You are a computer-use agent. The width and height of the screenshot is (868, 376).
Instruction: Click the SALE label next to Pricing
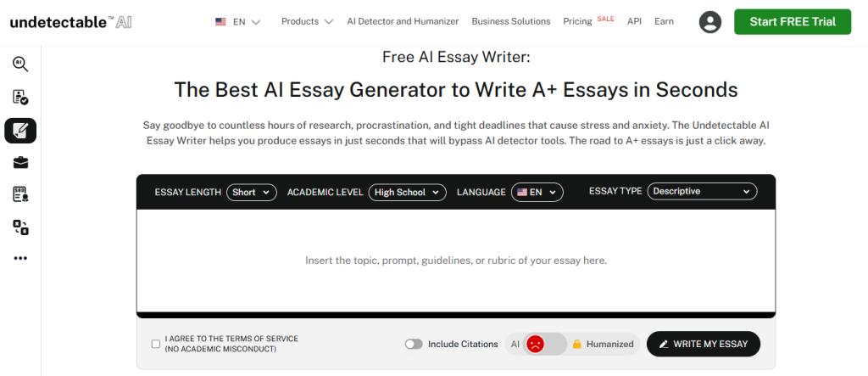[605, 19]
